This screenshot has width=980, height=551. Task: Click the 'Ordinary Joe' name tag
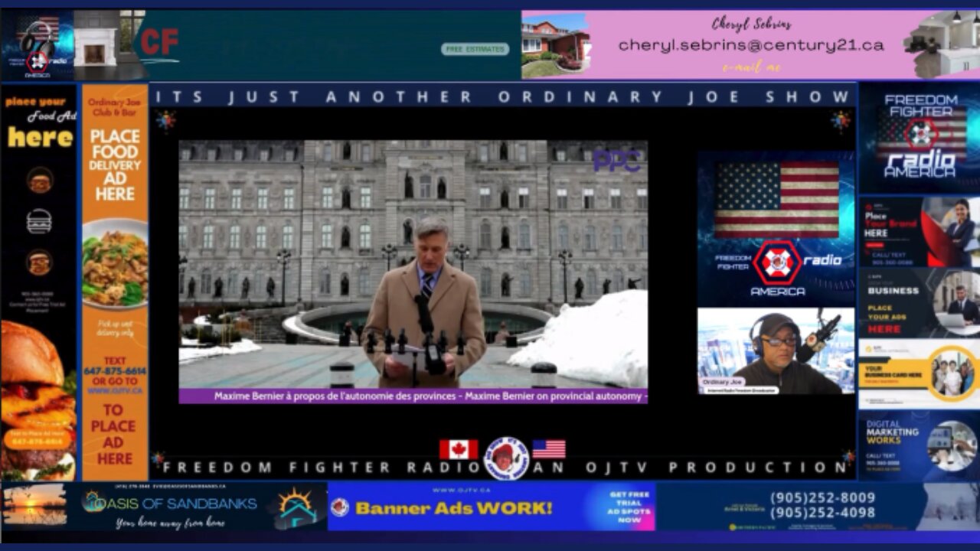pos(724,382)
